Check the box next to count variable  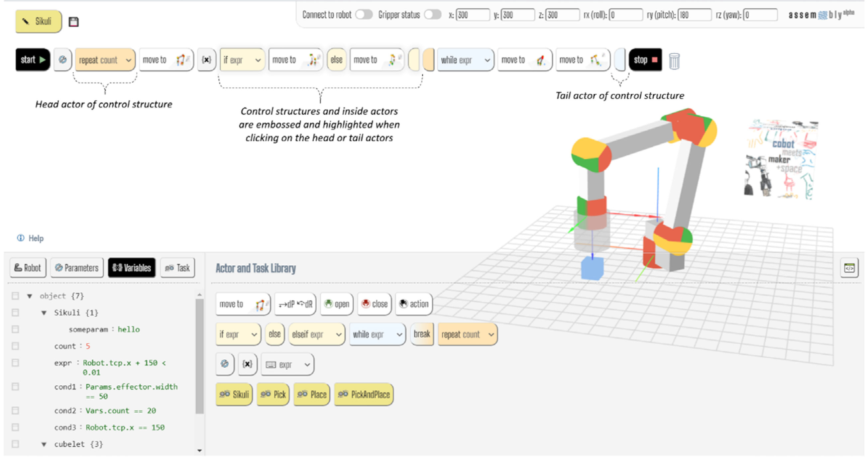(x=15, y=346)
